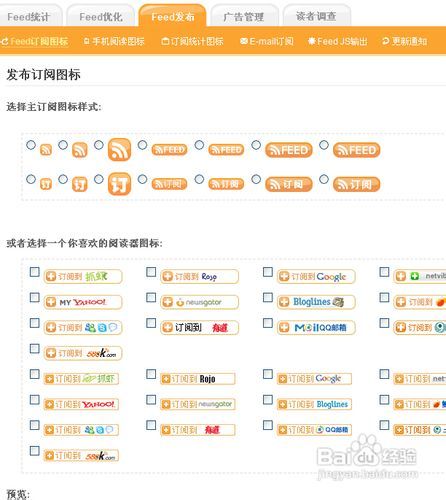Click square-style 订阅到 QQ邮箱 badge
The image size is (446, 500).
pyautogui.click(x=314, y=430)
